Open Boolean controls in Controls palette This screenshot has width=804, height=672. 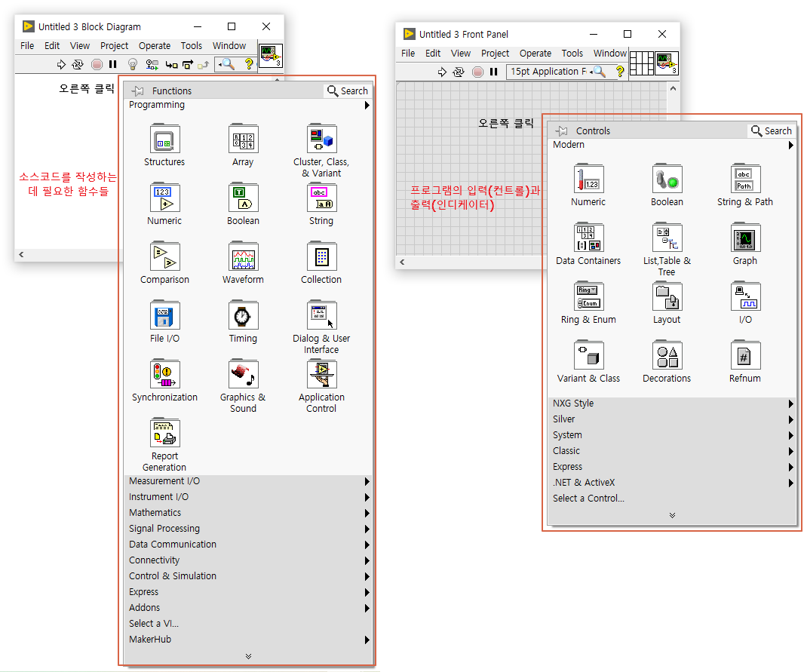pyautogui.click(x=667, y=179)
